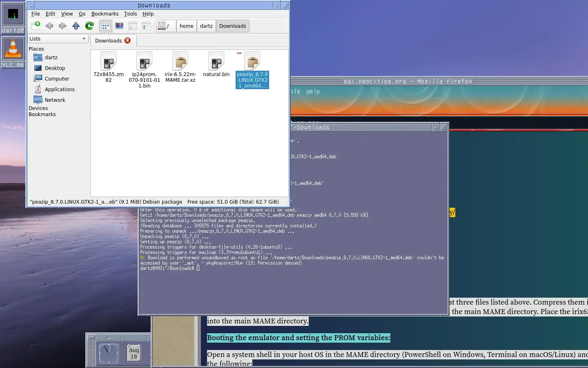Reload the folder with the green refresh icon
588x368 pixels.
tap(89, 26)
